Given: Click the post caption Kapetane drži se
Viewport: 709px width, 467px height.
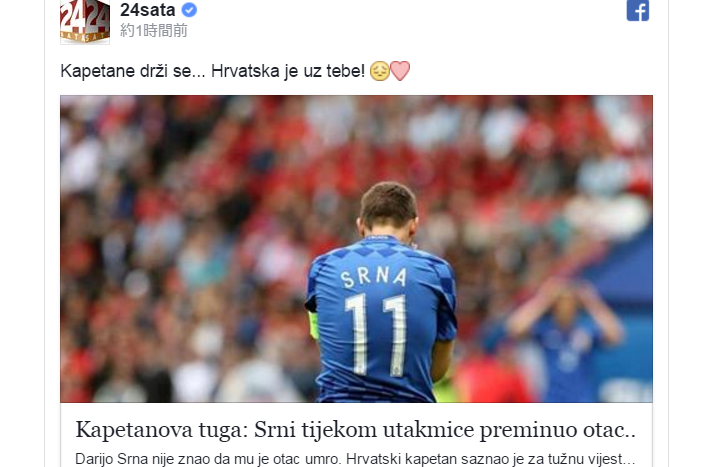Looking at the screenshot, I should 132,71.
